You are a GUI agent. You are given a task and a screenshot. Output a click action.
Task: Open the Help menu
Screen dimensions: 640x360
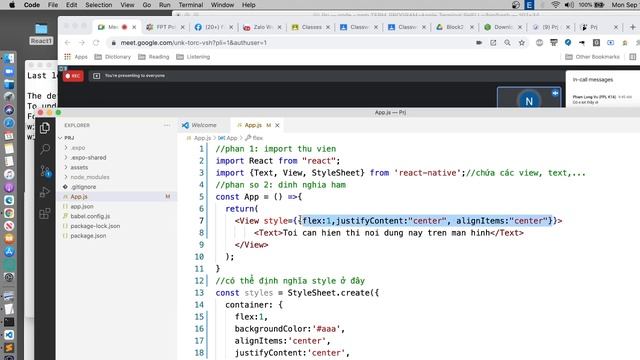pyautogui.click(x=249, y=5)
